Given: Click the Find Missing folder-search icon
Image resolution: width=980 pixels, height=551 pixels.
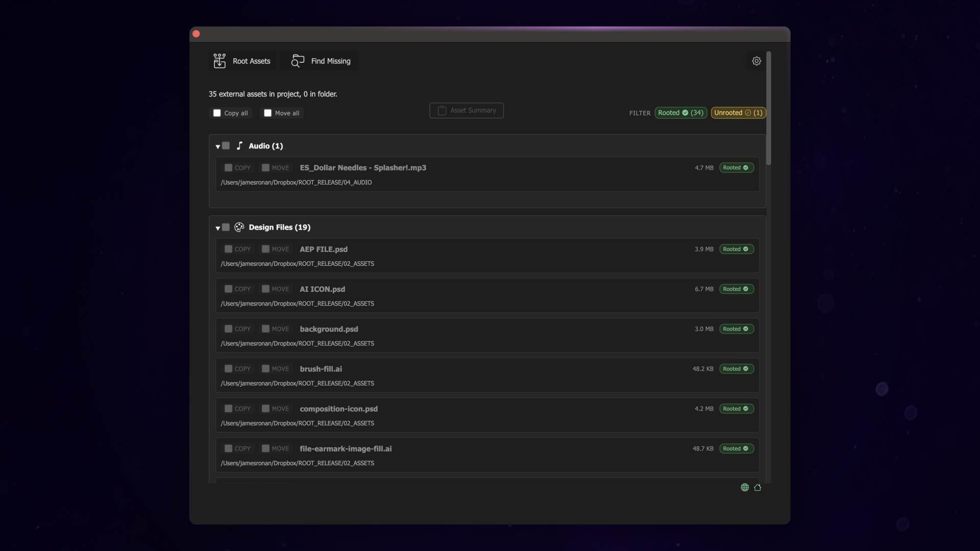Looking at the screenshot, I should click(298, 61).
